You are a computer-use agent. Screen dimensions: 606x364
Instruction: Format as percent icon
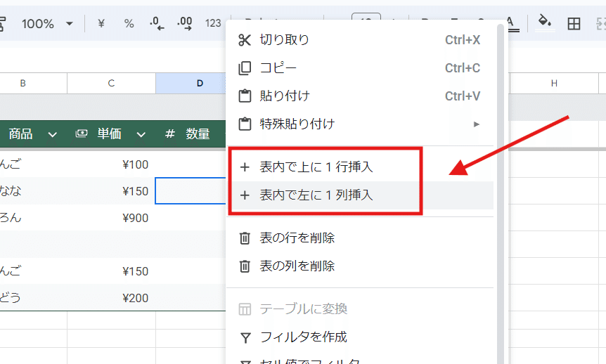coord(129,24)
